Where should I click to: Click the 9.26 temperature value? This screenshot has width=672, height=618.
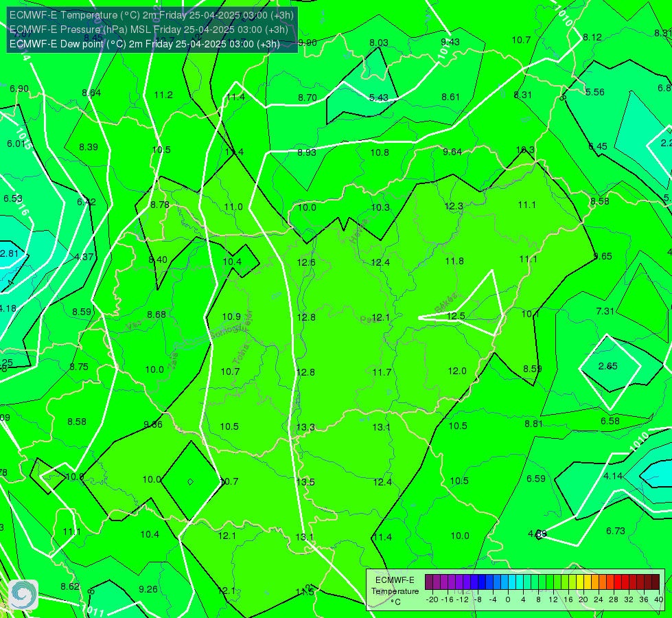pos(148,589)
